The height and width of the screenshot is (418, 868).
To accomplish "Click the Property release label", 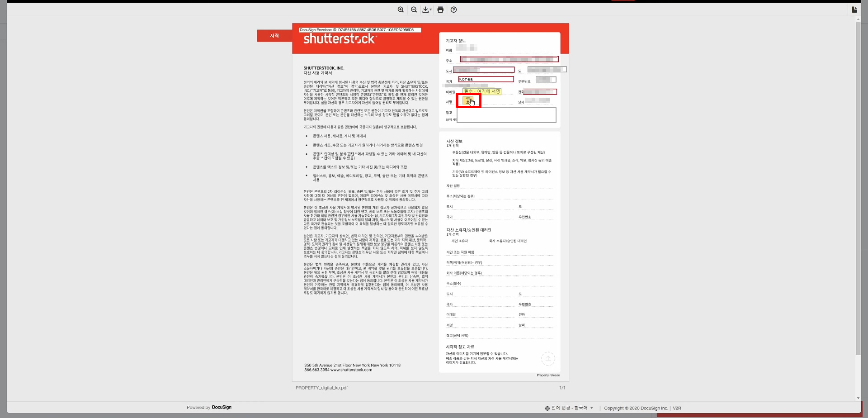I will pyautogui.click(x=548, y=375).
